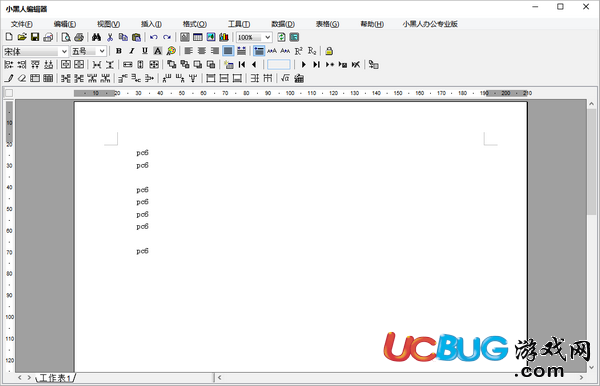Toggle Italic formatting button
Viewport: 600px width, 386px height.
[132, 51]
